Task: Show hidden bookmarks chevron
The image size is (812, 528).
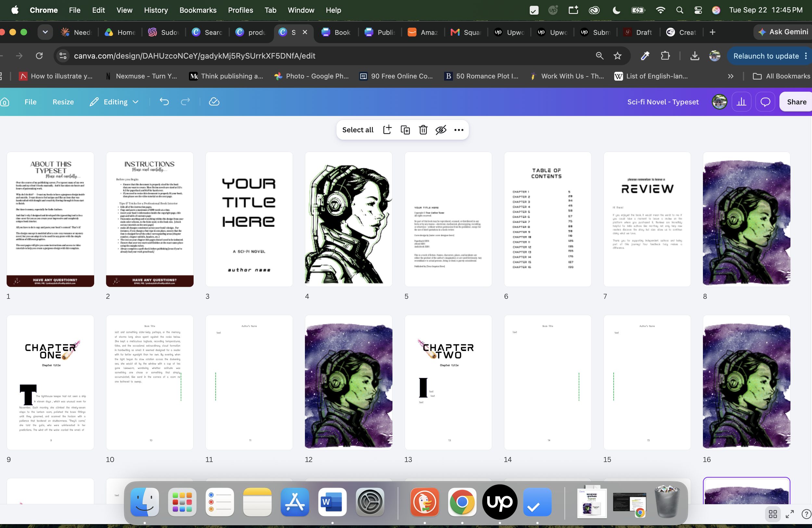Action: coord(730,76)
